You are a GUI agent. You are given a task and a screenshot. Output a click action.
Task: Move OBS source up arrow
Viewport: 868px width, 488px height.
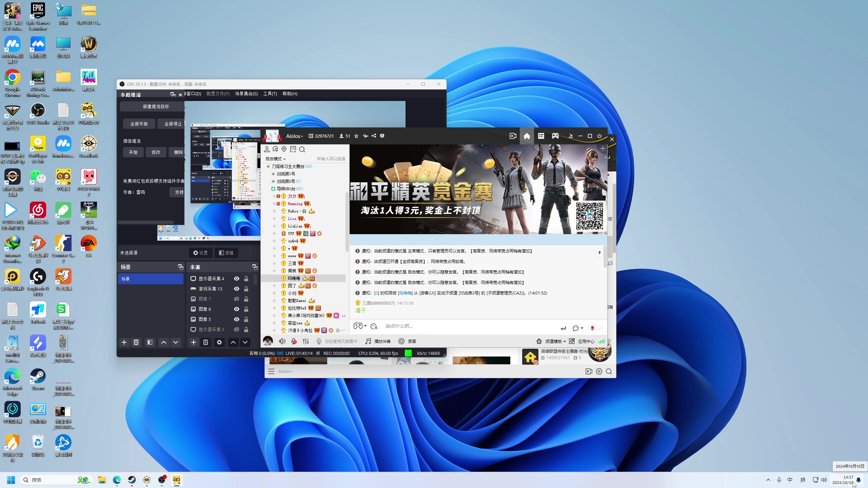coord(233,342)
